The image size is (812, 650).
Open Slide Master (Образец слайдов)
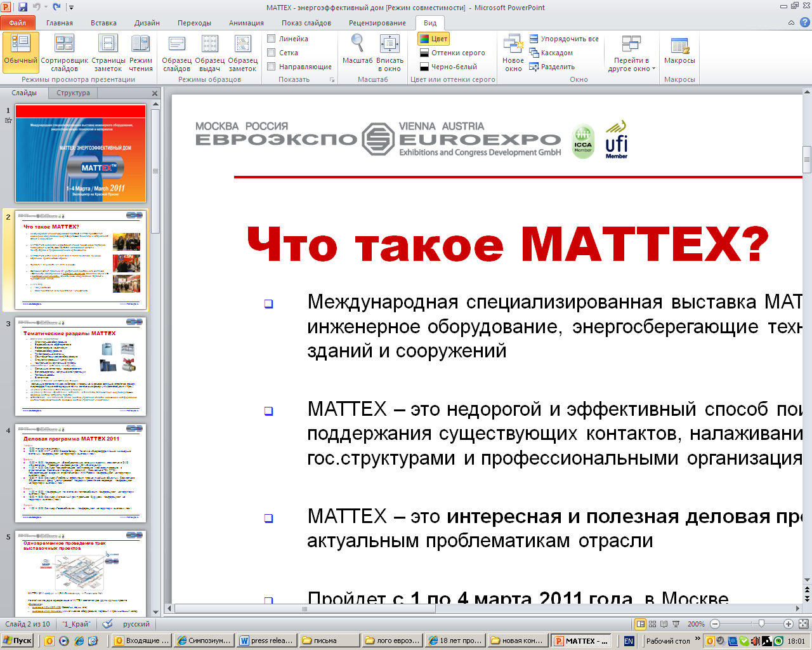point(176,53)
